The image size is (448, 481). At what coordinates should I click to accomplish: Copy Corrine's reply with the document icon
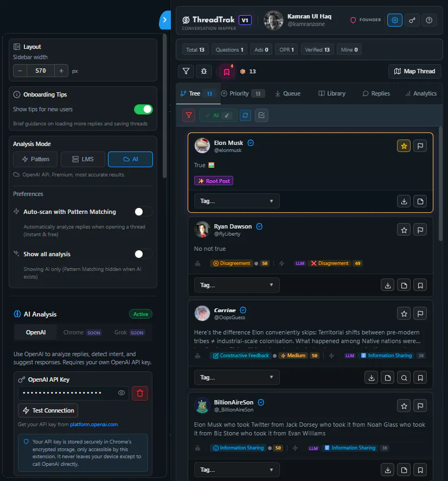click(x=388, y=378)
